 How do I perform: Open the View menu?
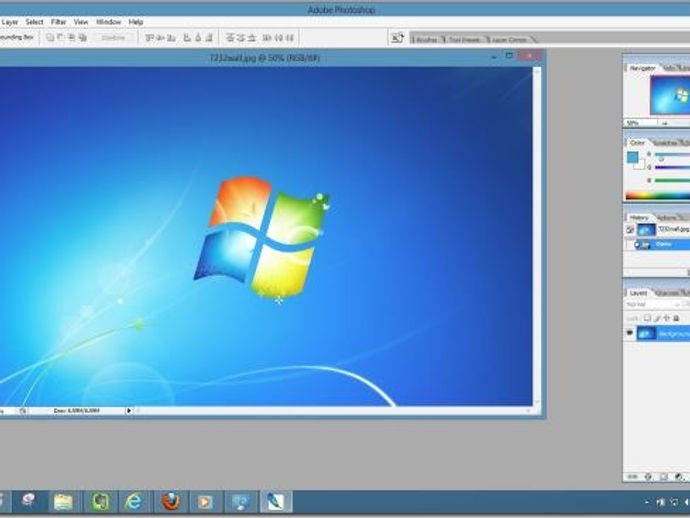click(x=81, y=22)
